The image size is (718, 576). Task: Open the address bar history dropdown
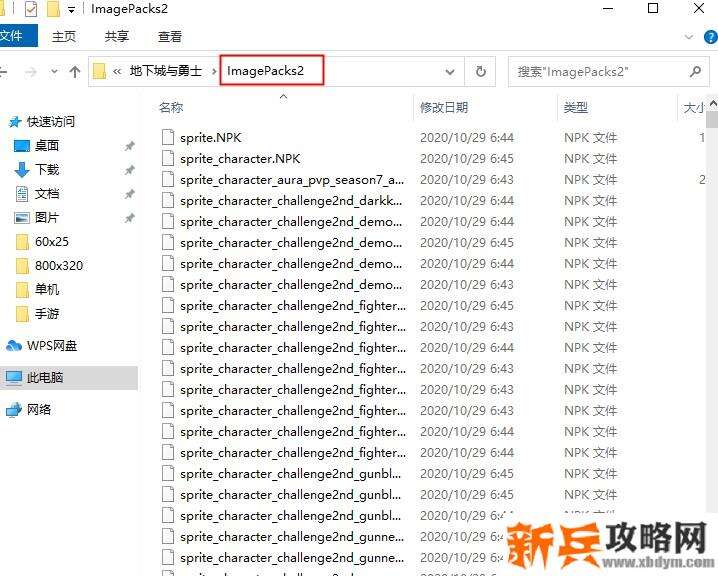tap(450, 71)
